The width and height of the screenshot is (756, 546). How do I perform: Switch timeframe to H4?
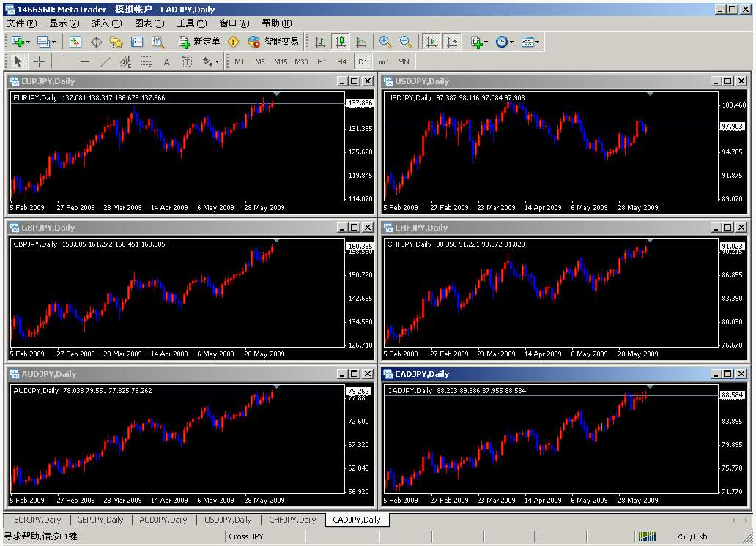click(x=342, y=61)
